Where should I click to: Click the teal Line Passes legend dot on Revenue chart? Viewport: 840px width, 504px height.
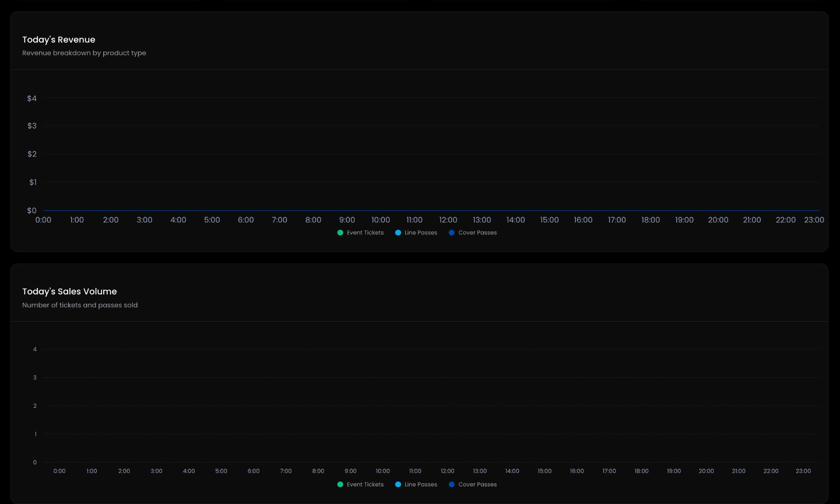tap(399, 233)
